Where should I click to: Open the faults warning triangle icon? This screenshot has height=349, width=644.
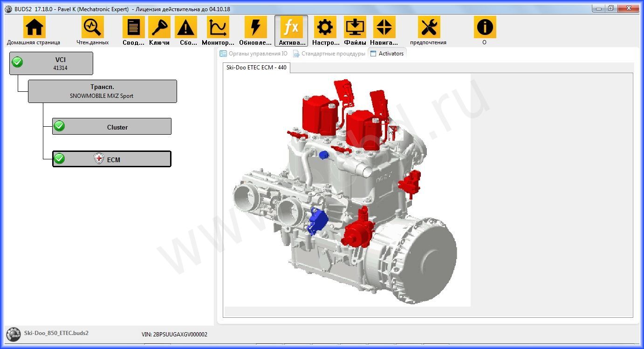[186, 27]
